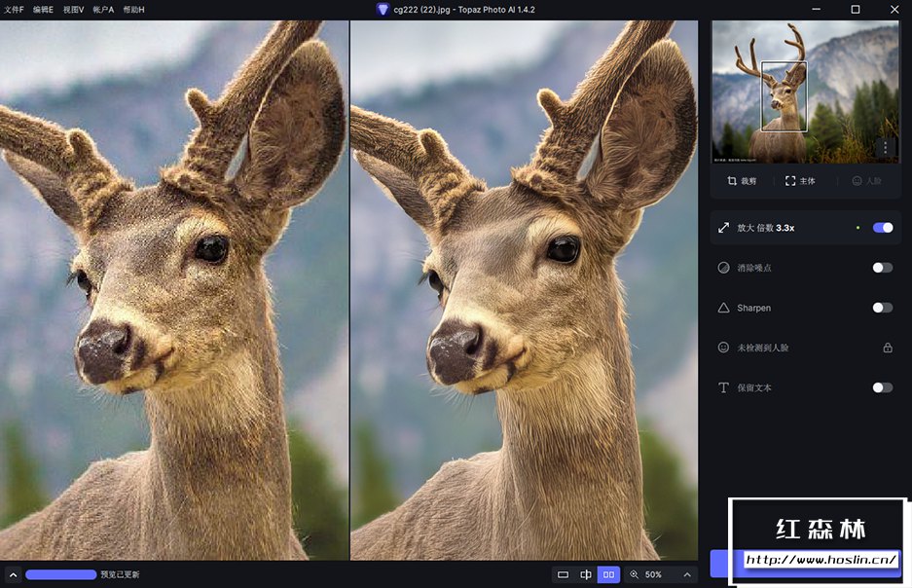Open the 视图V menu

[73, 10]
